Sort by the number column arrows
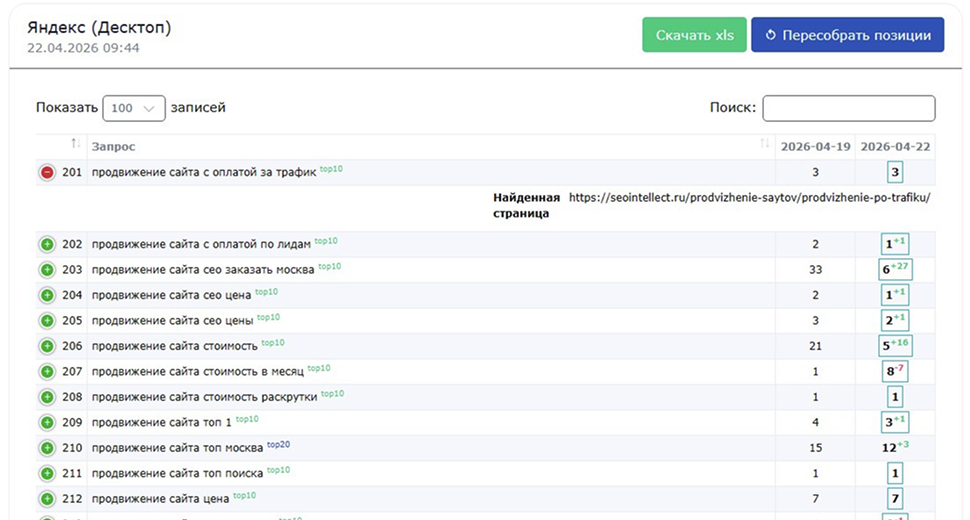This screenshot has width=970, height=520. coord(75,143)
